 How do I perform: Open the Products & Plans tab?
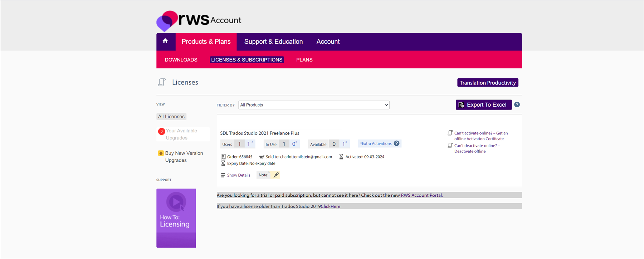[206, 41]
